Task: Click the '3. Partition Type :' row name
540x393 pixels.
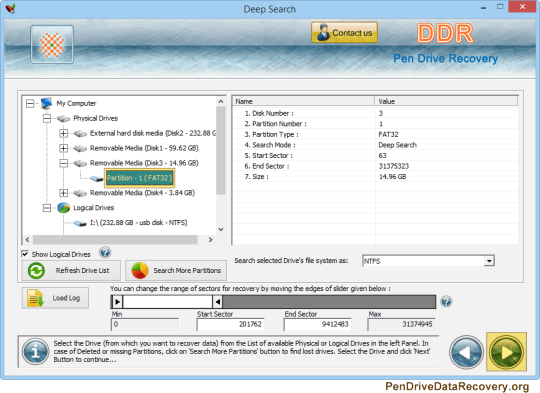Action: (271, 134)
